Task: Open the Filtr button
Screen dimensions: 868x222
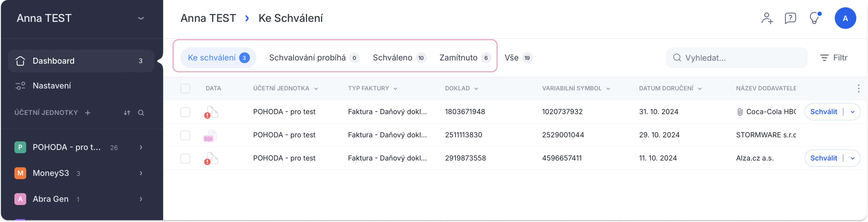Action: click(834, 58)
